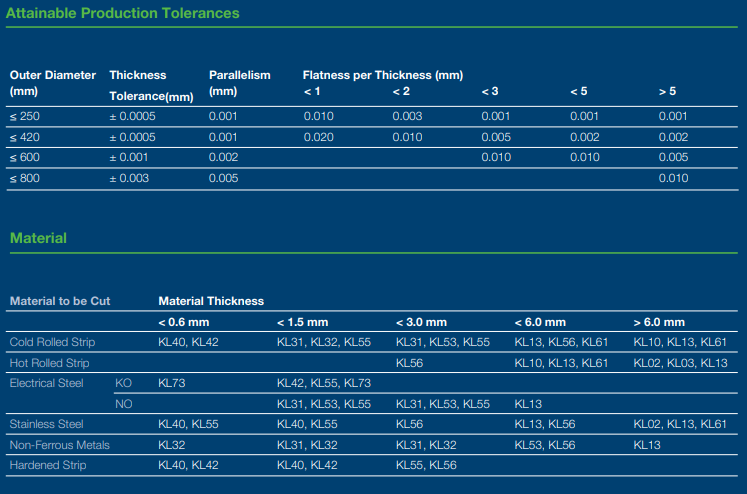
Task: Select "KL13, KL56, KL61" in Cold Rolled Strip row
Action: 561,342
